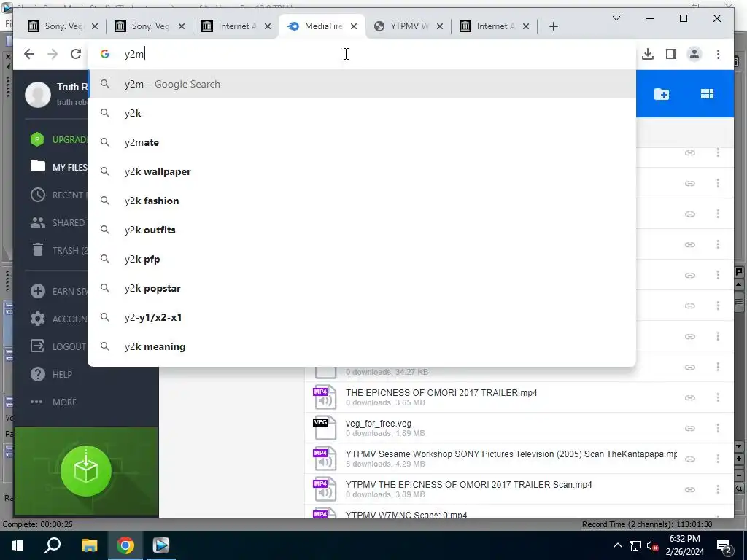Open the Chrome three-dot menu
Image resolution: width=747 pixels, height=560 pixels.
point(718,54)
